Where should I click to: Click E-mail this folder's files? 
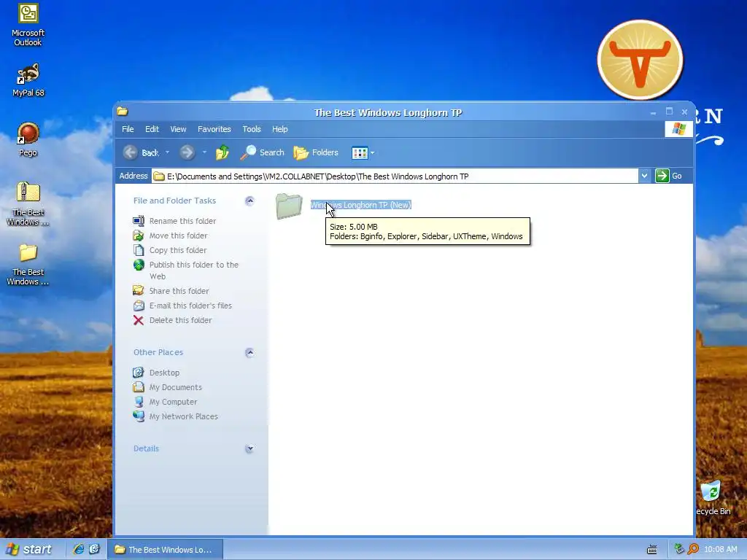pyautogui.click(x=182, y=306)
